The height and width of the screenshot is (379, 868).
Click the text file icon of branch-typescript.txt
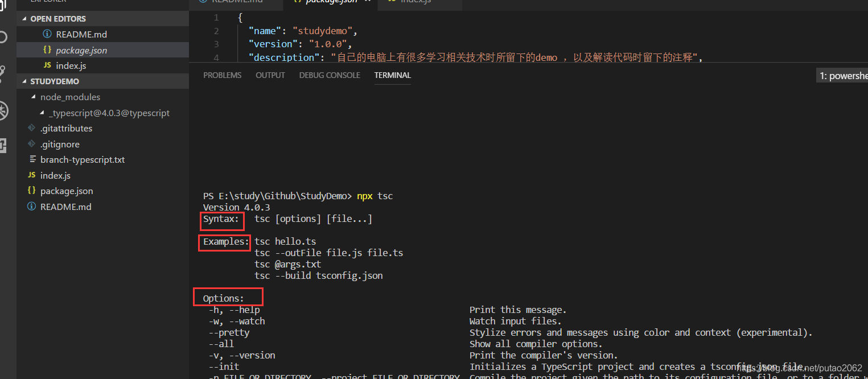coord(32,159)
